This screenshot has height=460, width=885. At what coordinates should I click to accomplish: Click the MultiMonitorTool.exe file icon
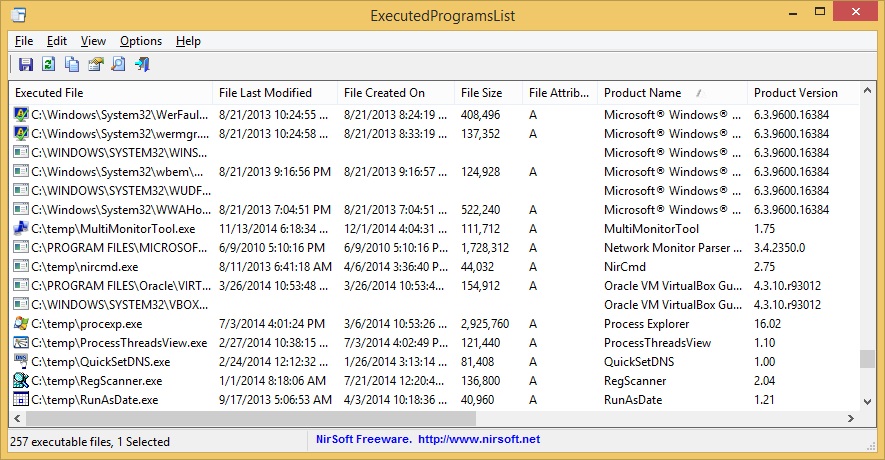(20, 229)
